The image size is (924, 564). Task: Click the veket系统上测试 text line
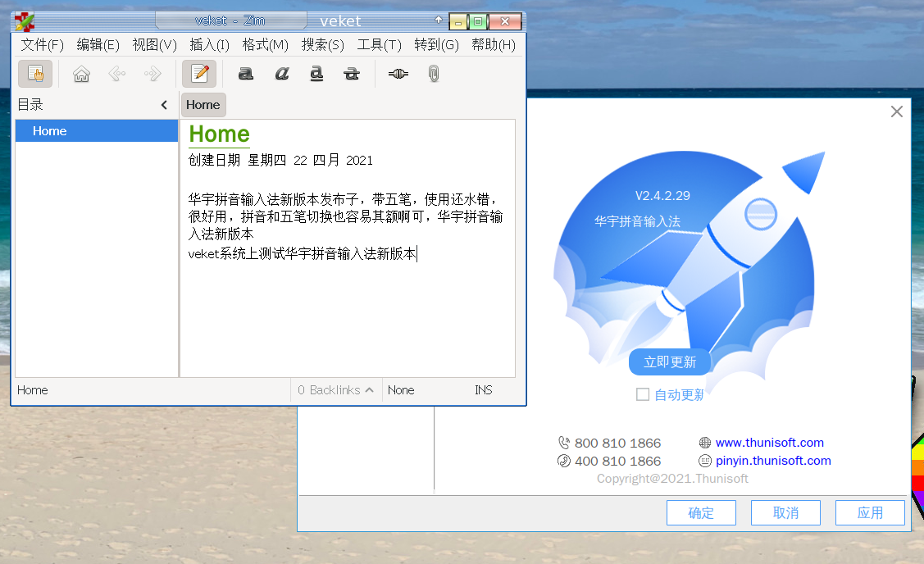tap(303, 254)
